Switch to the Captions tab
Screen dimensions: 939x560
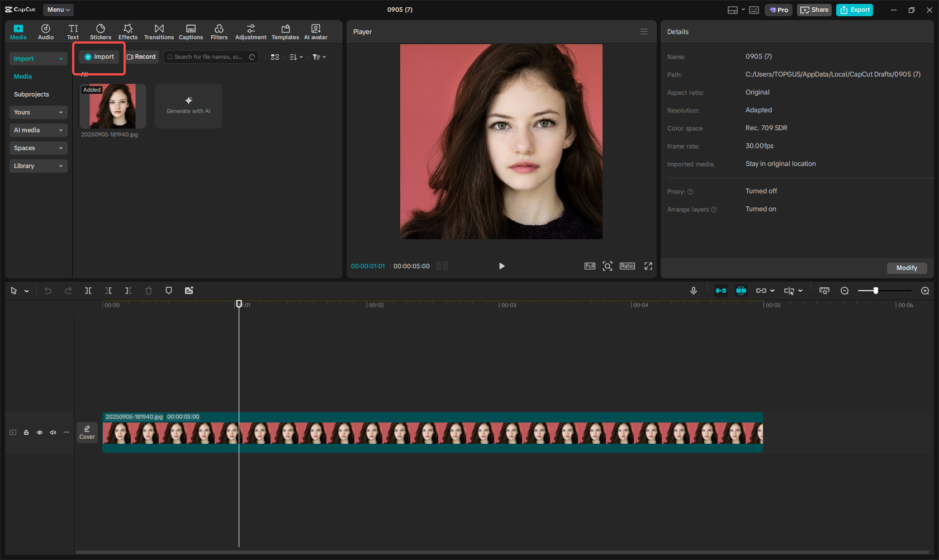(191, 32)
